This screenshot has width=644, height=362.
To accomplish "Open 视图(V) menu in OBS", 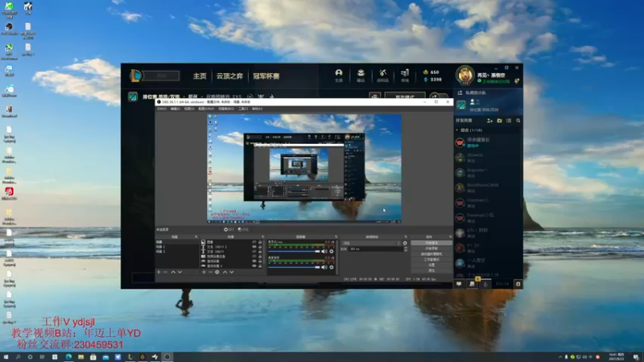I will tap(189, 109).
